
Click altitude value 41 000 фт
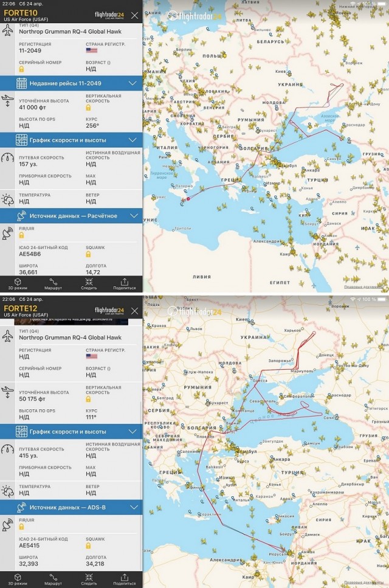[33, 107]
